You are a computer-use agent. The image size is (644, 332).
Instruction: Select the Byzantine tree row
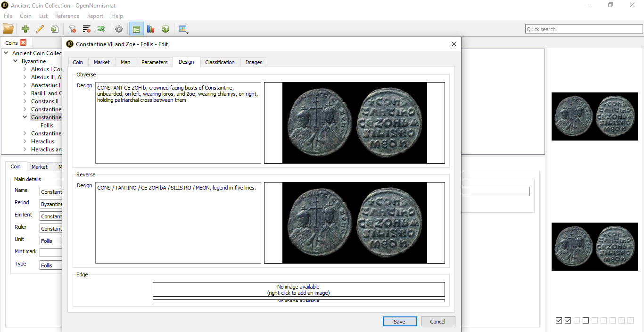pos(34,61)
